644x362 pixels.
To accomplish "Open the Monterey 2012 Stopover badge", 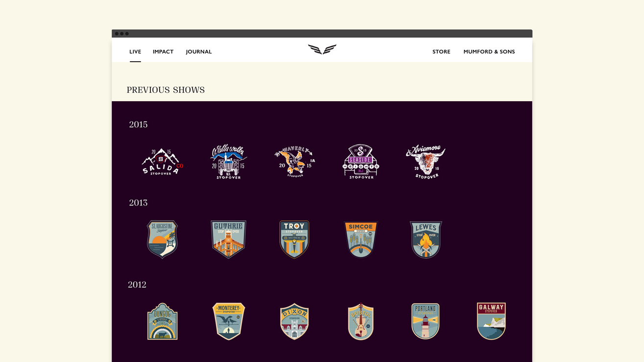I will (x=229, y=321).
